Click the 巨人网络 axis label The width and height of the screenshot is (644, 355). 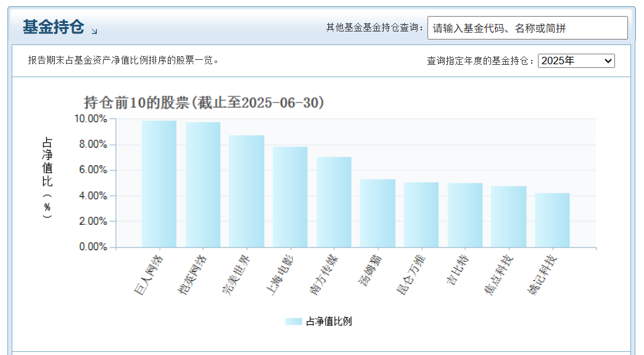148,275
